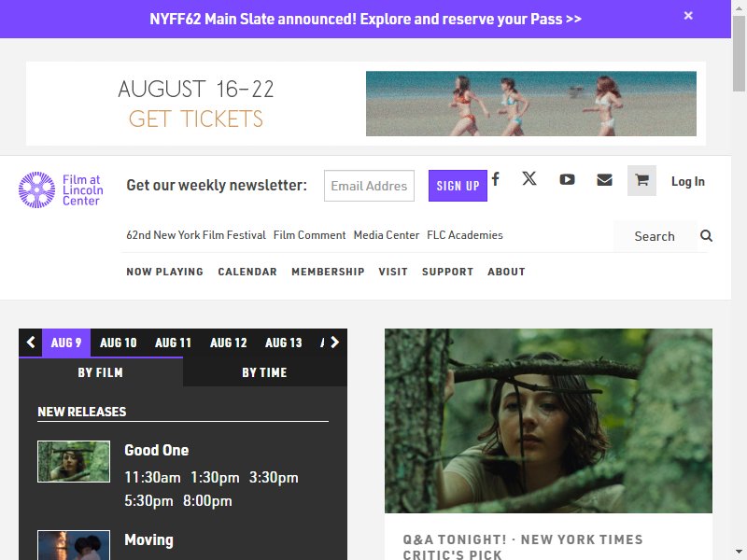The height and width of the screenshot is (560, 747).
Task: Visit the Media Center link
Action: click(x=387, y=235)
